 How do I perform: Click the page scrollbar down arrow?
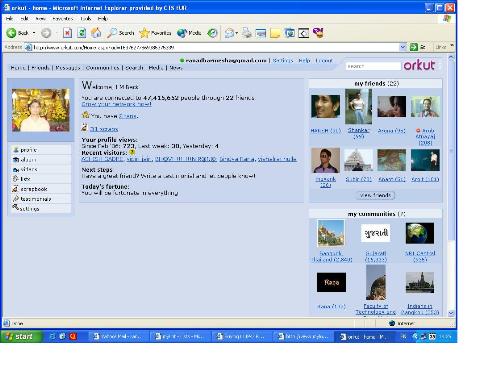coord(451,313)
